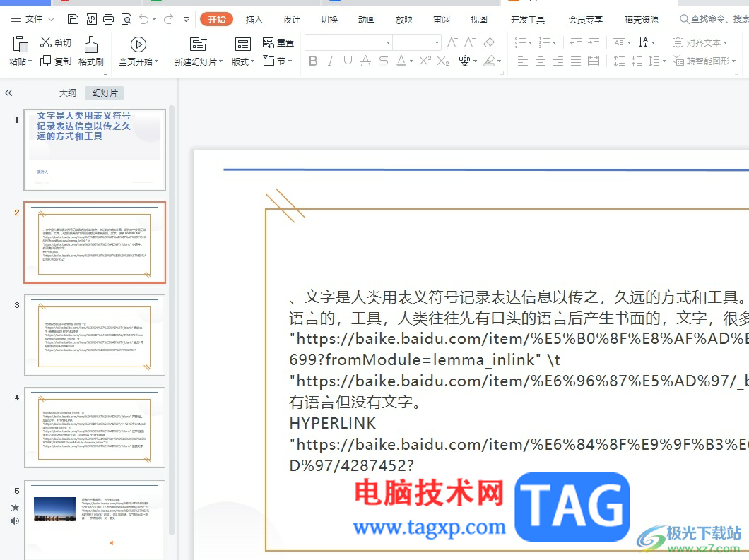
Task: Align text left
Action: (x=523, y=61)
